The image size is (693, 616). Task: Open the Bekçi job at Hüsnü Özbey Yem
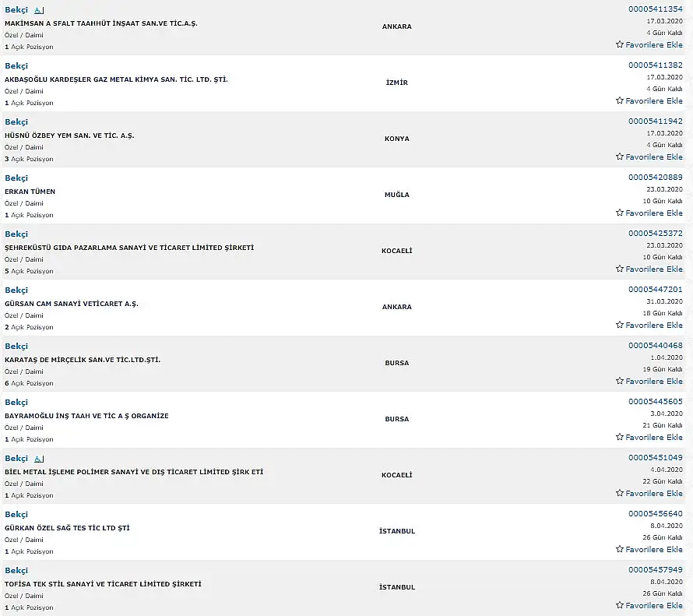[x=16, y=122]
